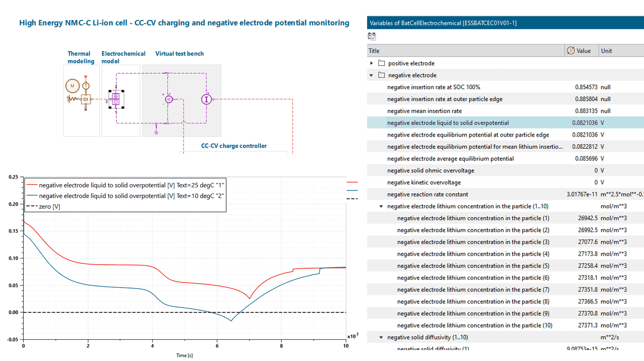Screen dimensions: 644x361
Task: Select lithium concentration in the particle (10) row
Action: (x=506, y=325)
